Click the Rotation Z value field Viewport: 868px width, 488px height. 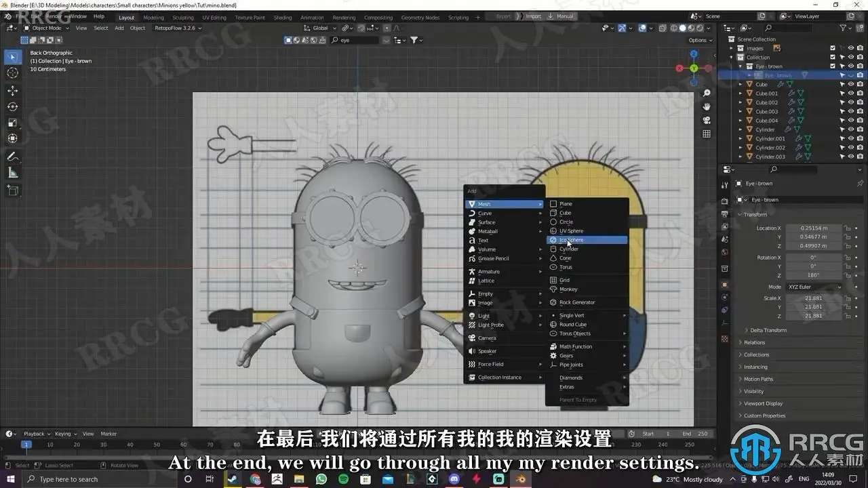pos(813,275)
